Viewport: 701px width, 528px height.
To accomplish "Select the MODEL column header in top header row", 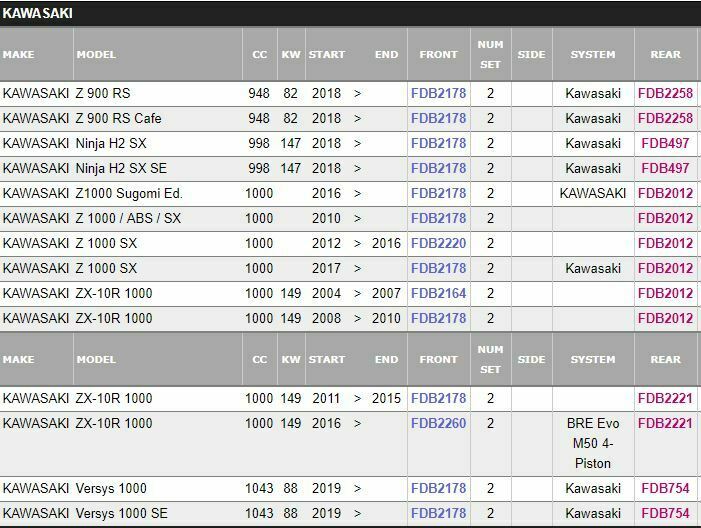I will point(97,55).
